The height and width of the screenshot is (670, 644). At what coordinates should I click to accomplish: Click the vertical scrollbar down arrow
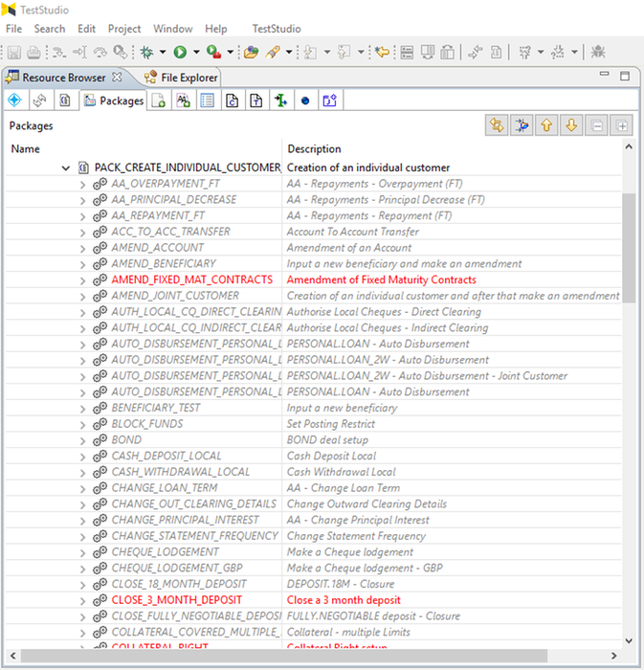(x=629, y=640)
